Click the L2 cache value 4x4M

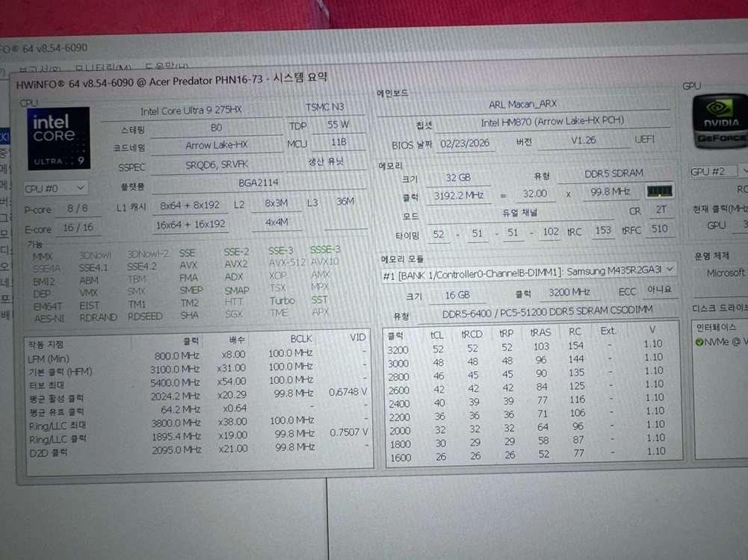tap(276, 222)
